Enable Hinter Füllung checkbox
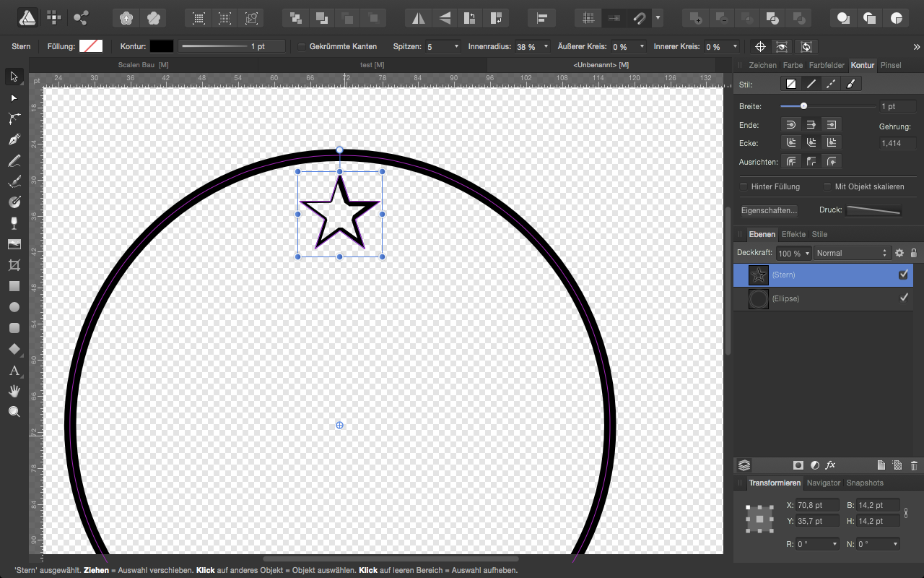This screenshot has width=924, height=578. (x=744, y=186)
